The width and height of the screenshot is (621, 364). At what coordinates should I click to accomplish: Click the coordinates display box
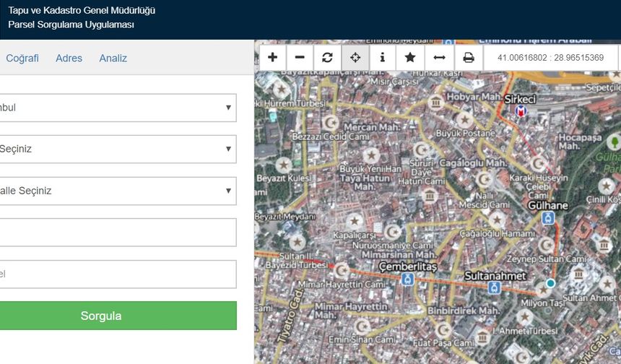(550, 58)
